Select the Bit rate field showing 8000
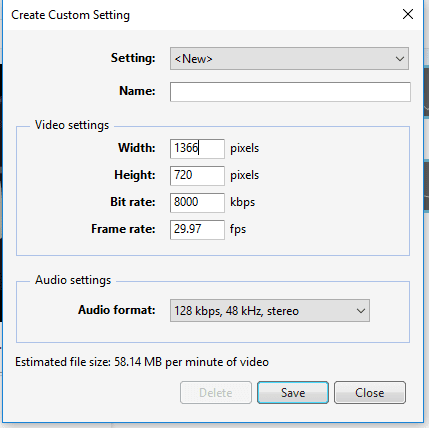 click(x=197, y=202)
